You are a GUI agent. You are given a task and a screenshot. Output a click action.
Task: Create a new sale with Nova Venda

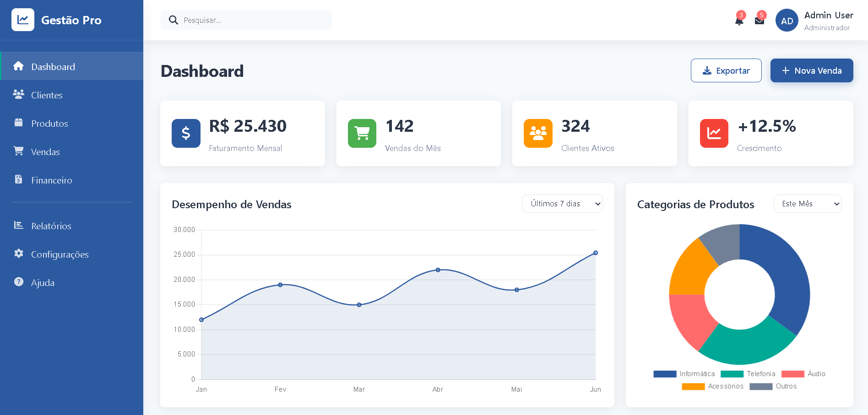click(811, 70)
